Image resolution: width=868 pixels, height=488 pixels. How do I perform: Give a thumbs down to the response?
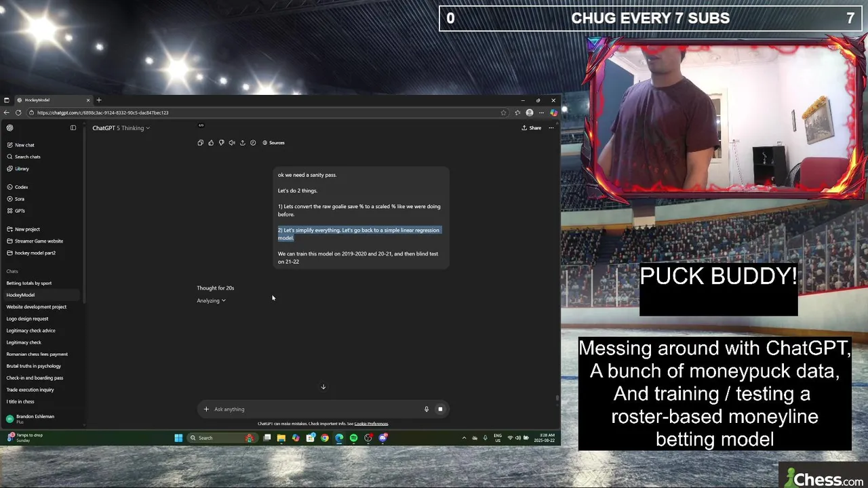[221, 143]
